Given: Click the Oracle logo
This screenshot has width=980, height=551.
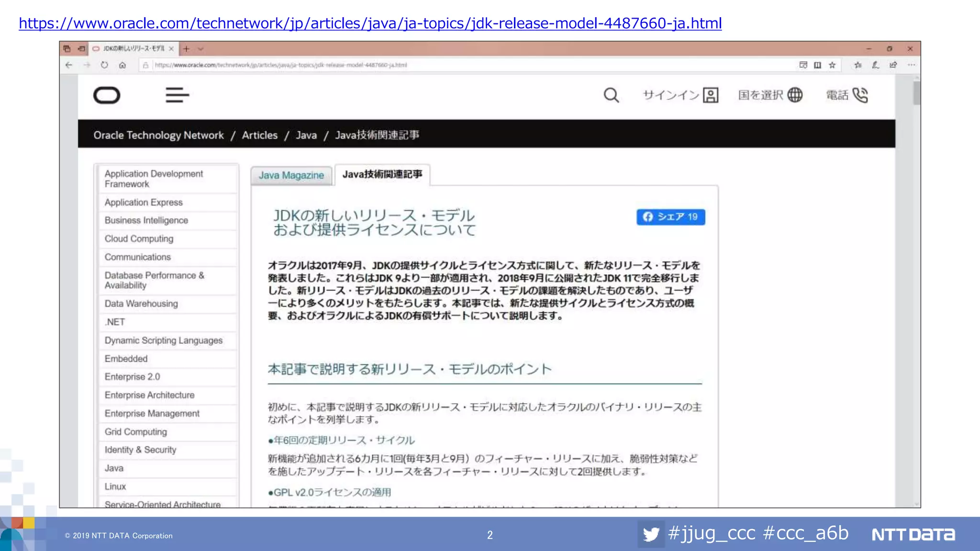Looking at the screenshot, I should [107, 95].
